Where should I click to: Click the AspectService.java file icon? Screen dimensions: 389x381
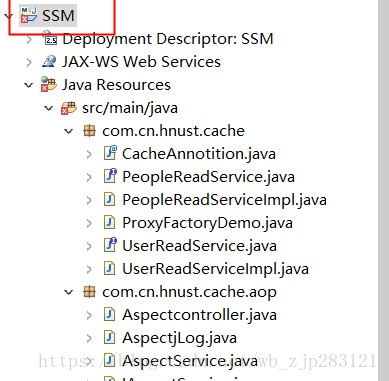(x=109, y=361)
